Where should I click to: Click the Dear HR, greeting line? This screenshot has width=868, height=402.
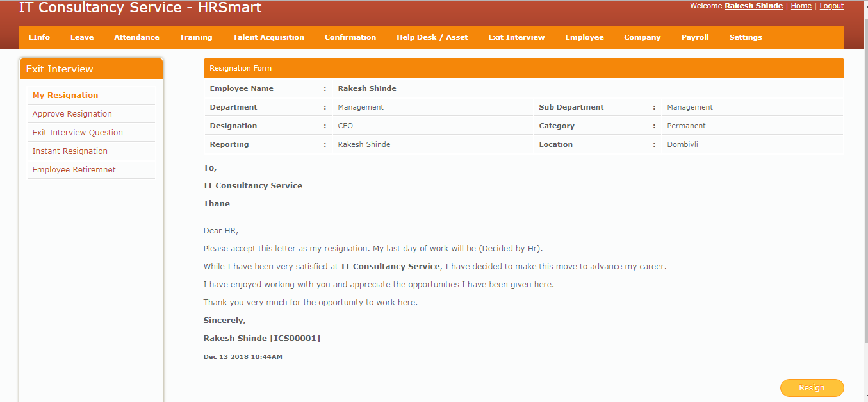click(220, 231)
